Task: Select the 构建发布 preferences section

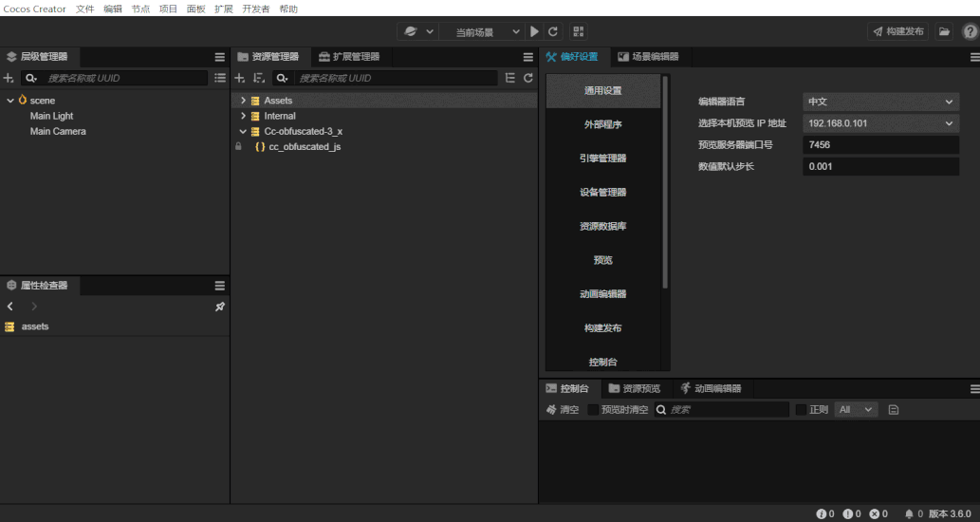Action: (x=603, y=327)
